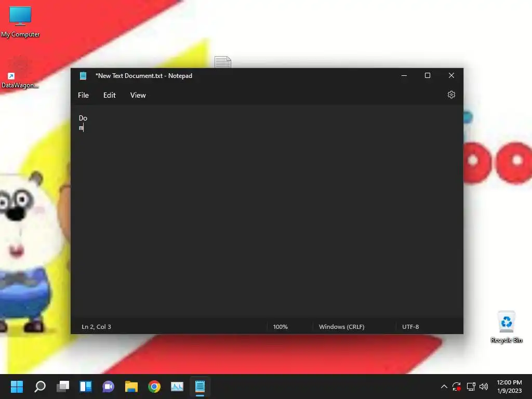Select the My Computer desktop icon
Screen dimensions: 532x399
pos(20,22)
